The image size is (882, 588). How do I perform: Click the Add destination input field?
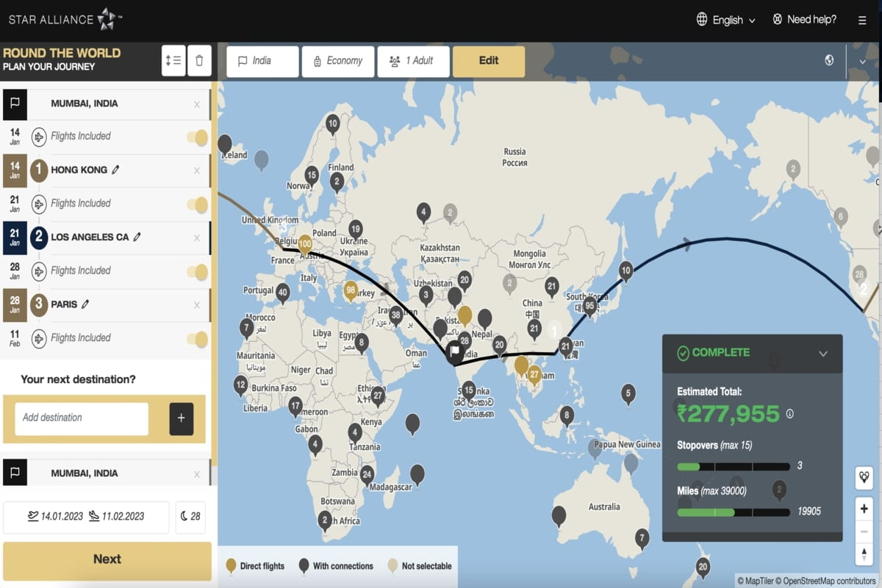(x=82, y=418)
